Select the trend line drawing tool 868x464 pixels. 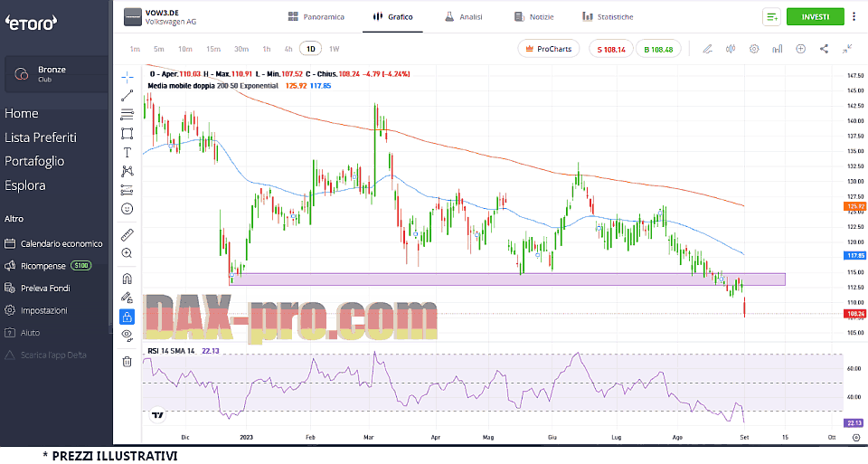pos(127,96)
